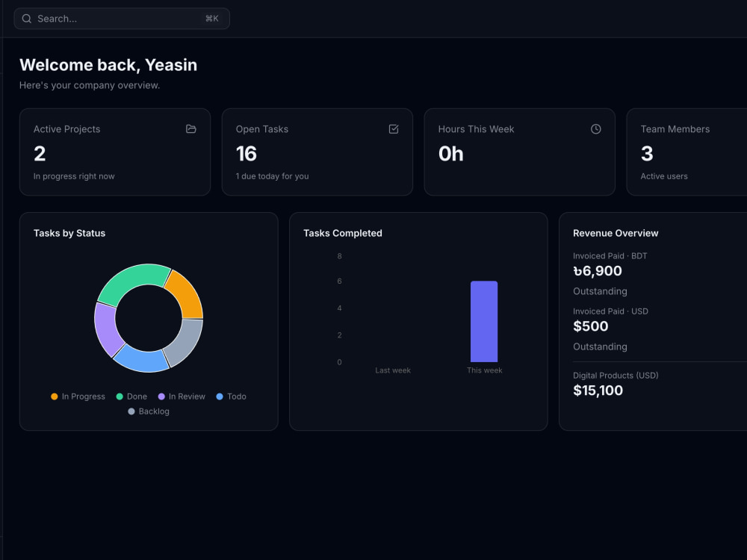The image size is (747, 560).
Task: Select the purple In Review donut segment
Action: tap(106, 329)
